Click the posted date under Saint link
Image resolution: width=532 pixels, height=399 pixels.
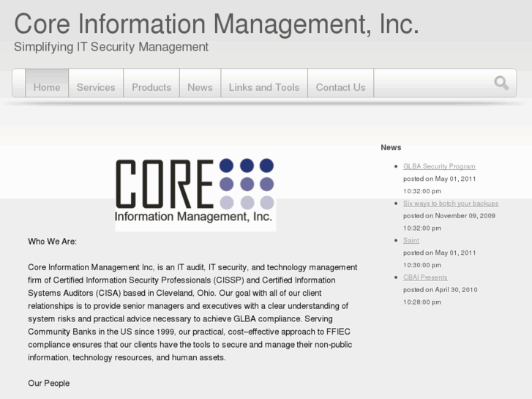pos(439,253)
